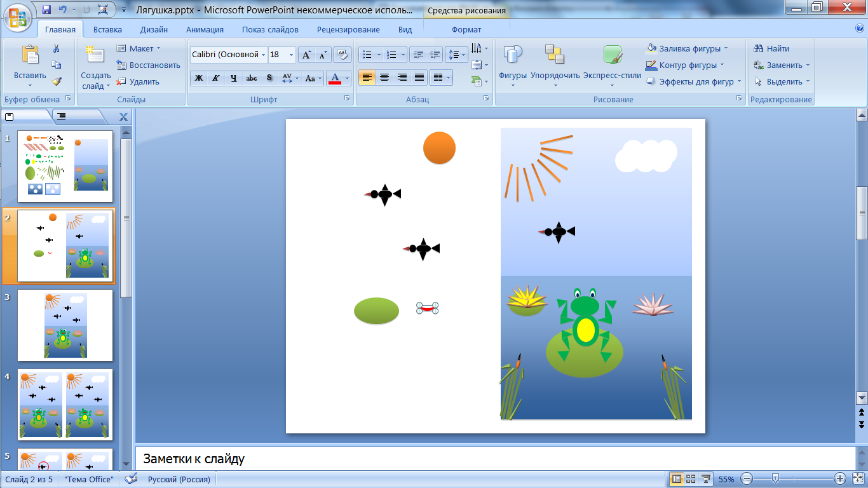Close the slides pane with X

(123, 117)
